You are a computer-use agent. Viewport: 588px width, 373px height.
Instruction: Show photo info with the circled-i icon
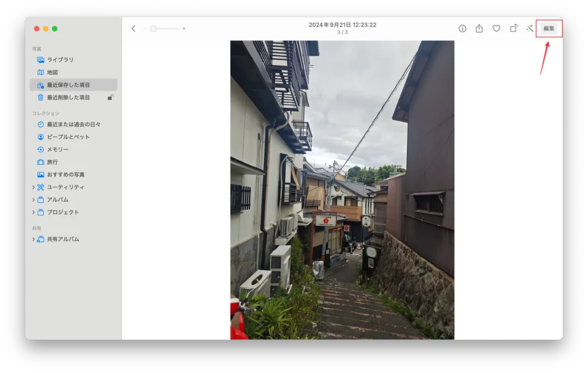[462, 28]
